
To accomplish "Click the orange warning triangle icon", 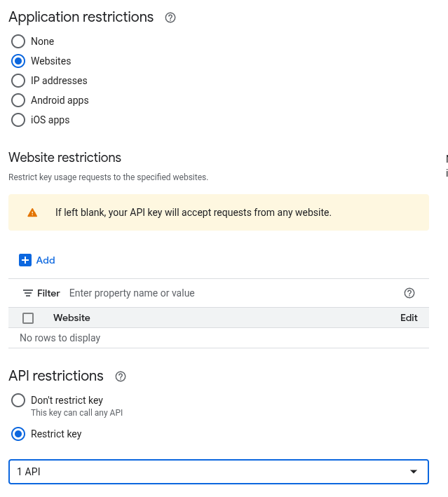I will coord(32,212).
